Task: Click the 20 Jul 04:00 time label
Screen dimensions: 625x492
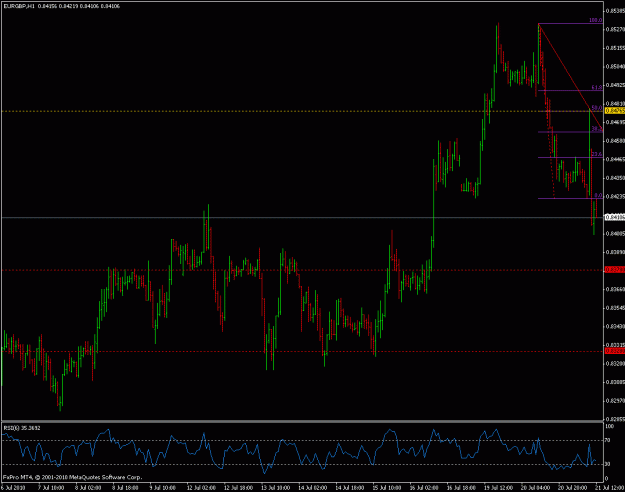Action: click(x=535, y=488)
